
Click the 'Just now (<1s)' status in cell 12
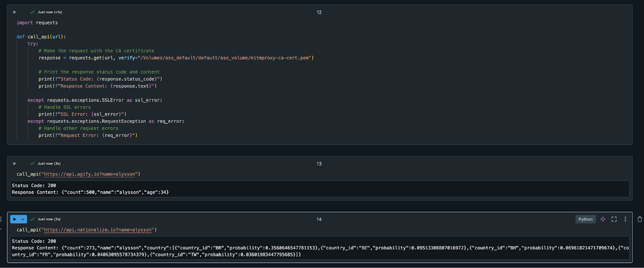click(x=50, y=12)
